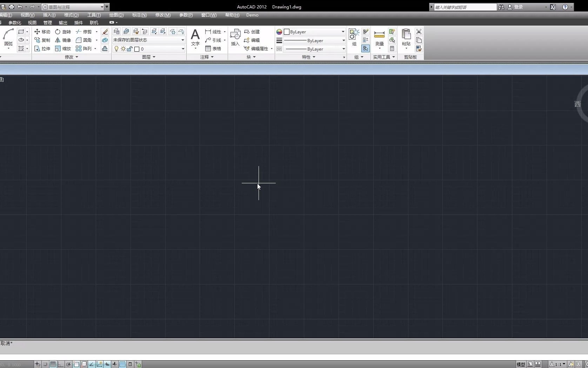Activate the 修剪 (Trim) tool

(83, 32)
